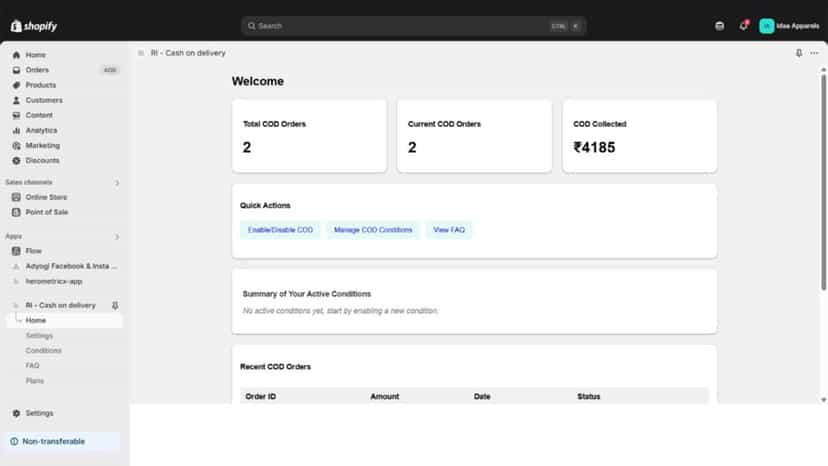828x466 pixels.
Task: Click the Analytics bar chart icon
Action: (x=16, y=131)
